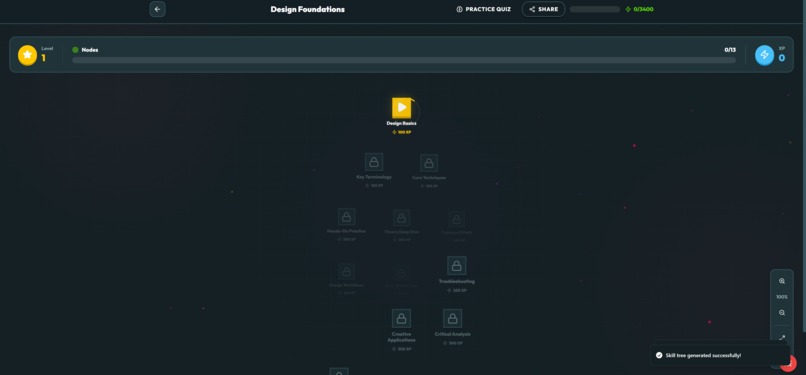
Task: Select the locked Critical Analysis node
Action: [x=452, y=318]
